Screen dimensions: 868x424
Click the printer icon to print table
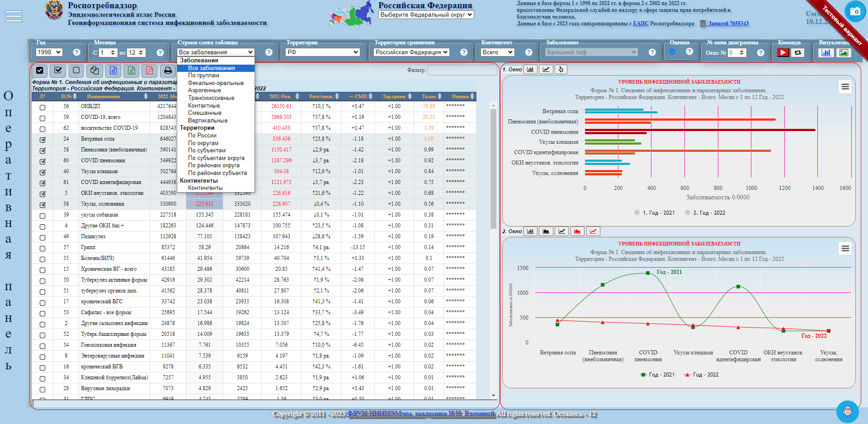pos(168,71)
